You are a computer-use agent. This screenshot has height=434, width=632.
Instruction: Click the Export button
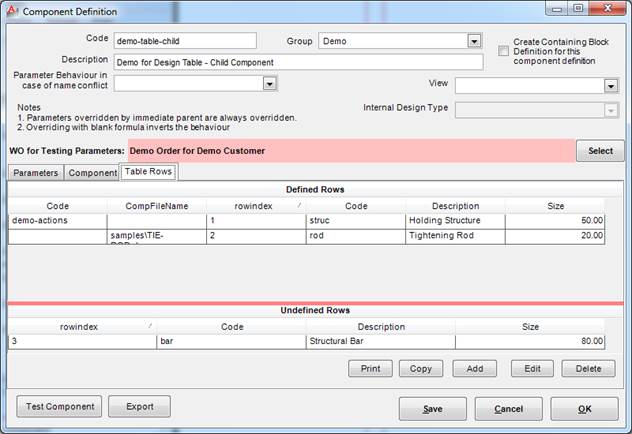[139, 407]
